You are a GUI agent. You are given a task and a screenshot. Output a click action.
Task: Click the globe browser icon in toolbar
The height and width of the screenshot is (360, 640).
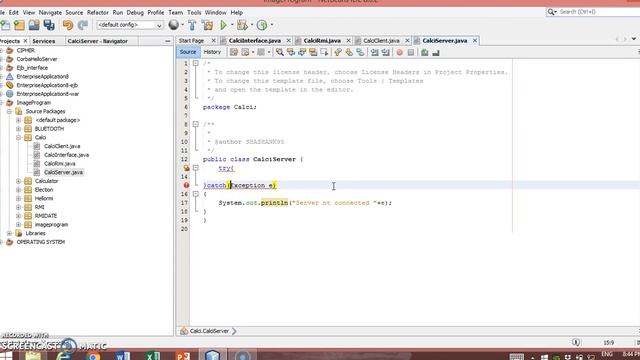pyautogui.click(x=173, y=25)
